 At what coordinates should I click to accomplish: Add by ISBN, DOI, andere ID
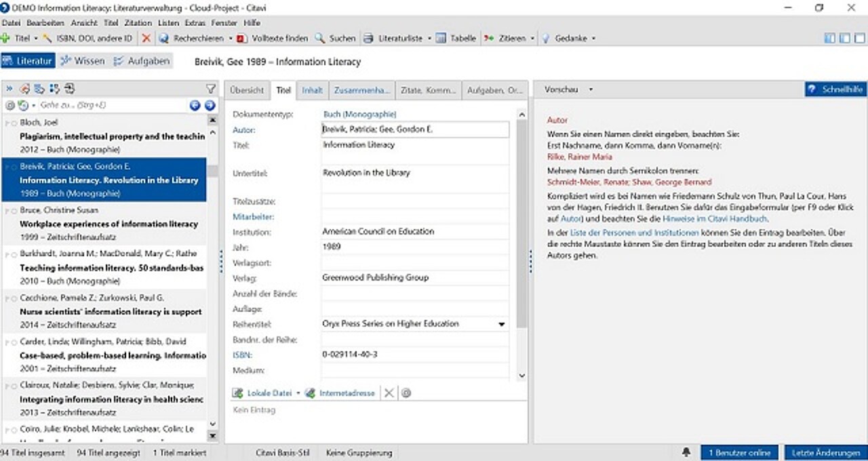point(87,39)
